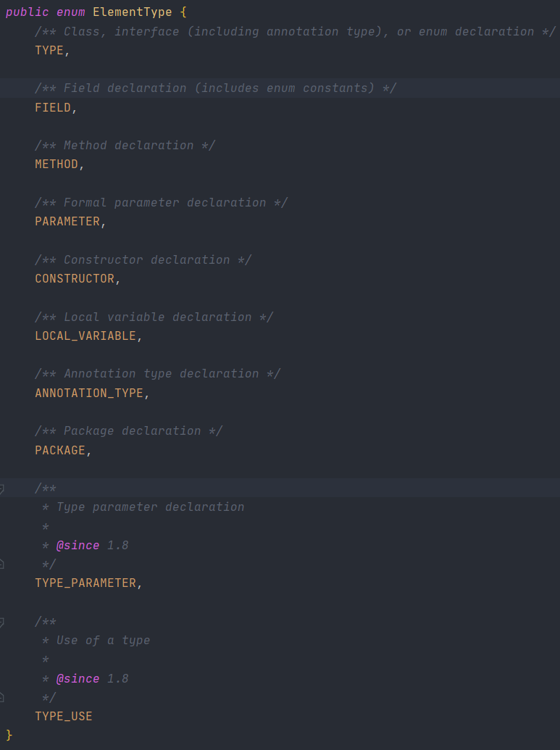560x750 pixels.
Task: Collapse the Type parameter declaration Javadoc fold marker
Action: point(2,488)
